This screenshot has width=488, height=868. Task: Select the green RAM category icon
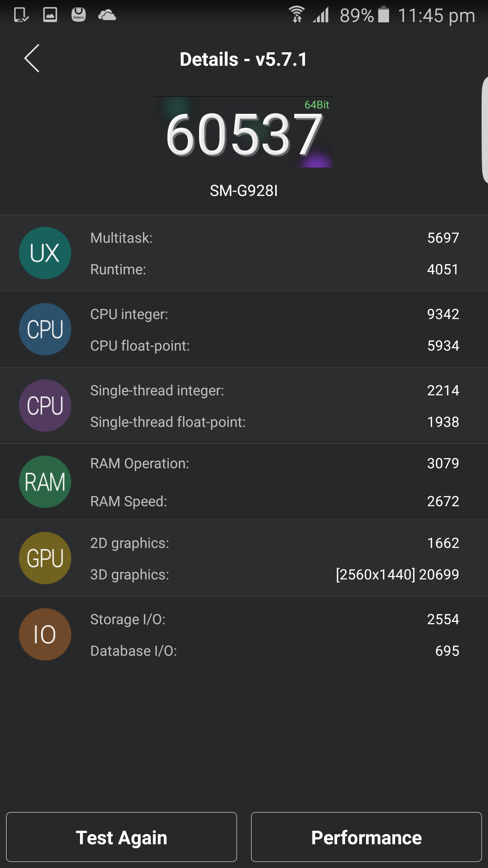(45, 482)
